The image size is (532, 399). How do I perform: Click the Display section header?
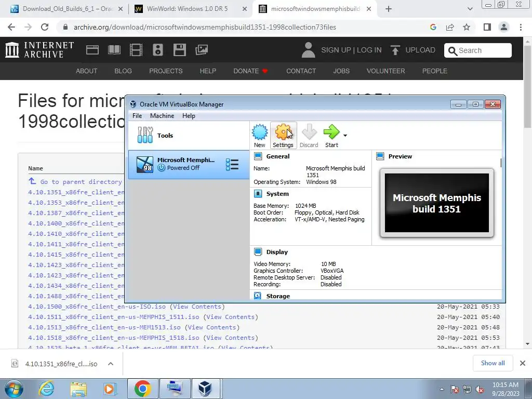click(x=277, y=252)
